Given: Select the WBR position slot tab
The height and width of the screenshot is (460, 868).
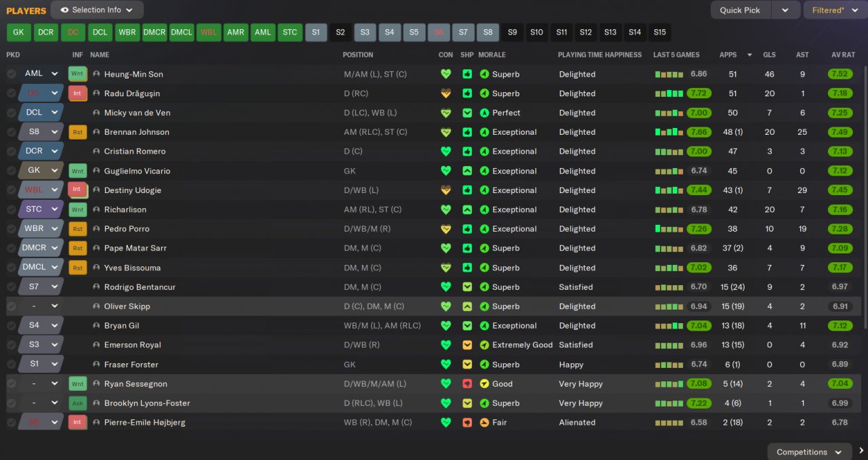Looking at the screenshot, I should (127, 32).
